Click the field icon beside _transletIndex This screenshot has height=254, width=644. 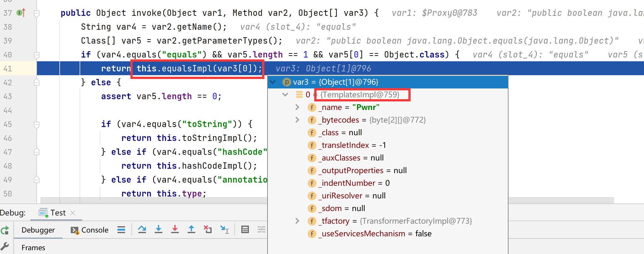312,145
